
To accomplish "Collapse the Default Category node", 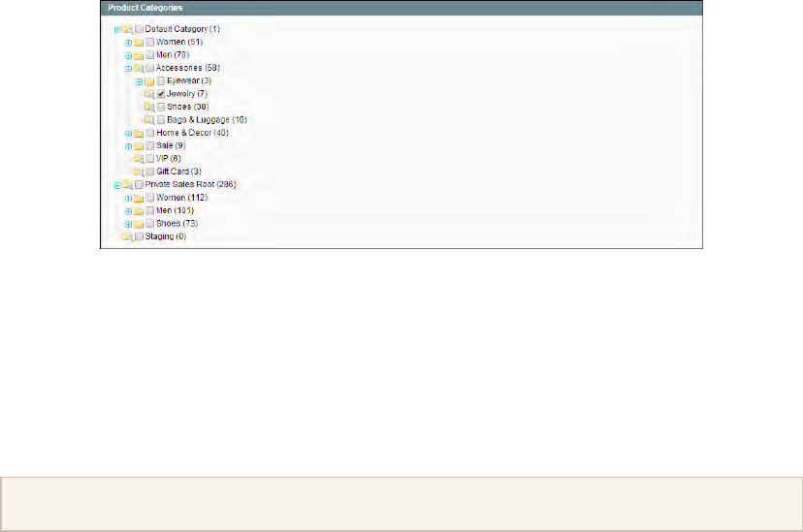I will [x=117, y=30].
